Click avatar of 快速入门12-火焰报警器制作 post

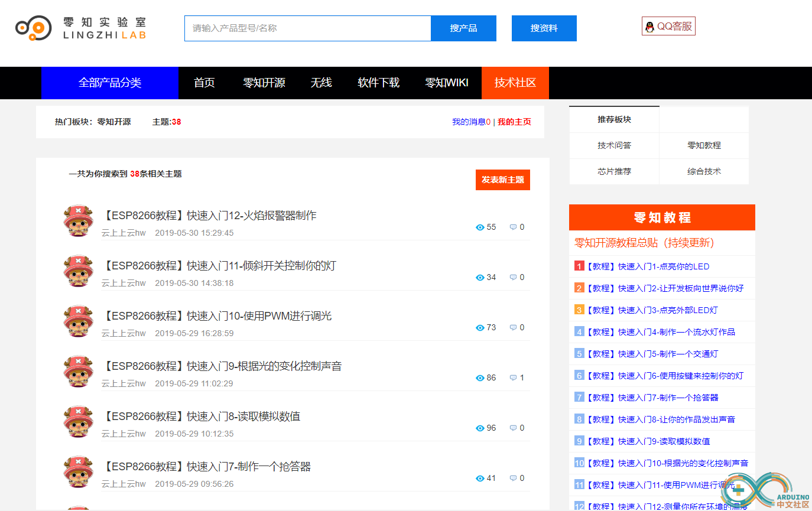tap(78, 221)
